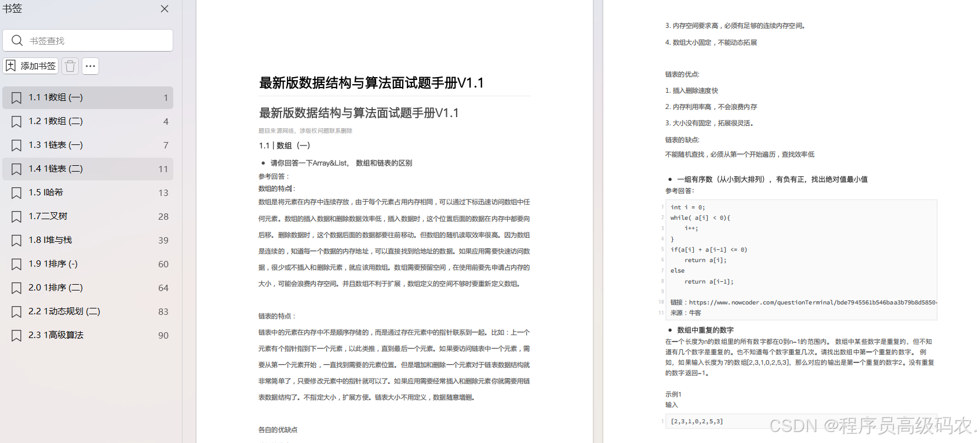The width and height of the screenshot is (980, 443).
Task: Click the bookmark search field
Action: (x=88, y=41)
